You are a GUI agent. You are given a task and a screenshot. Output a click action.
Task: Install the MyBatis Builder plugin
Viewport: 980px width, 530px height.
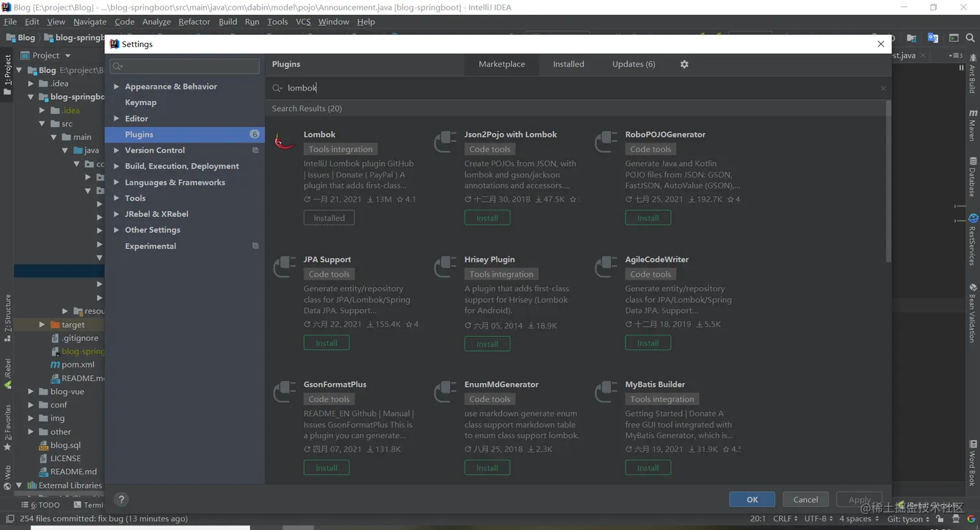(x=648, y=468)
